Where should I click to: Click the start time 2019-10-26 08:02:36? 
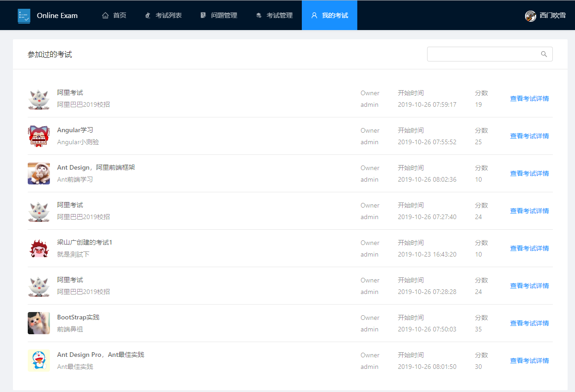pos(427,179)
